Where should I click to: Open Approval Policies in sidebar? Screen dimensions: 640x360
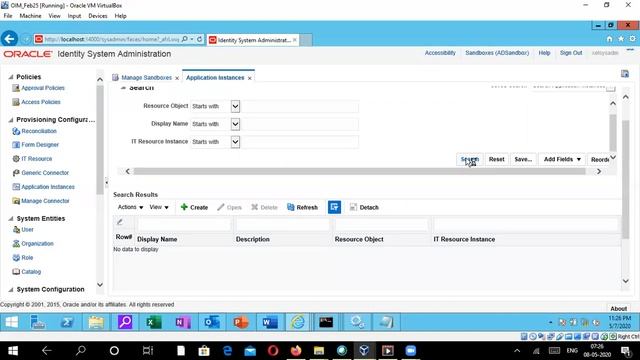click(43, 88)
